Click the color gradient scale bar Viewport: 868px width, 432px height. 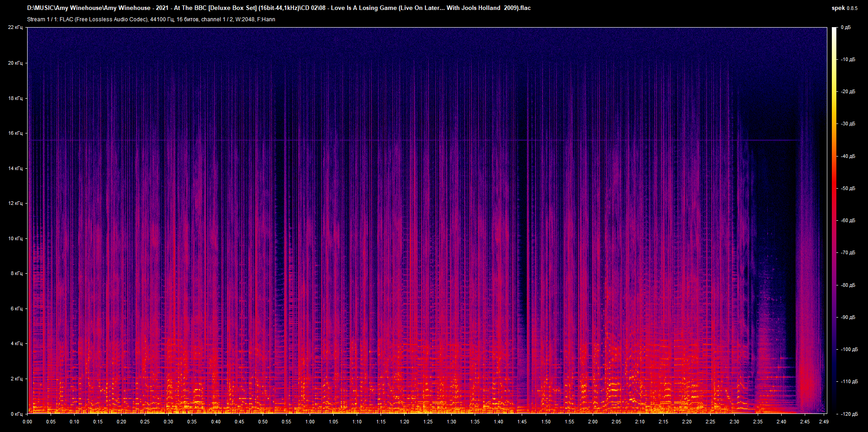[x=834, y=220]
